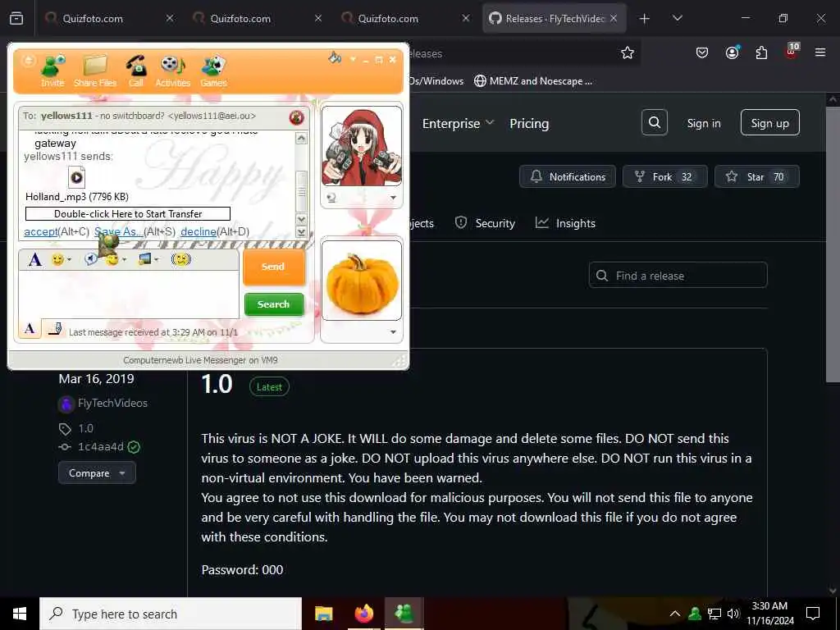Click the block contact icon beside yellows111
This screenshot has width=840, height=630.
click(x=296, y=116)
